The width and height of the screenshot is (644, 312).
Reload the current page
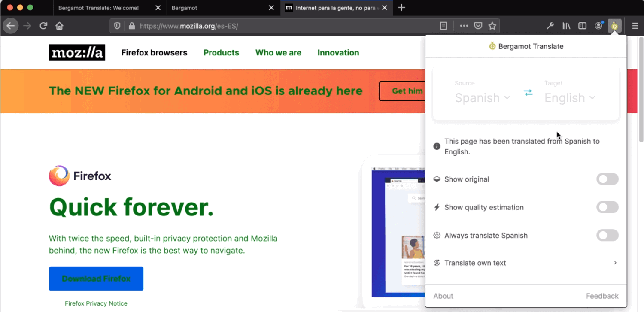43,26
